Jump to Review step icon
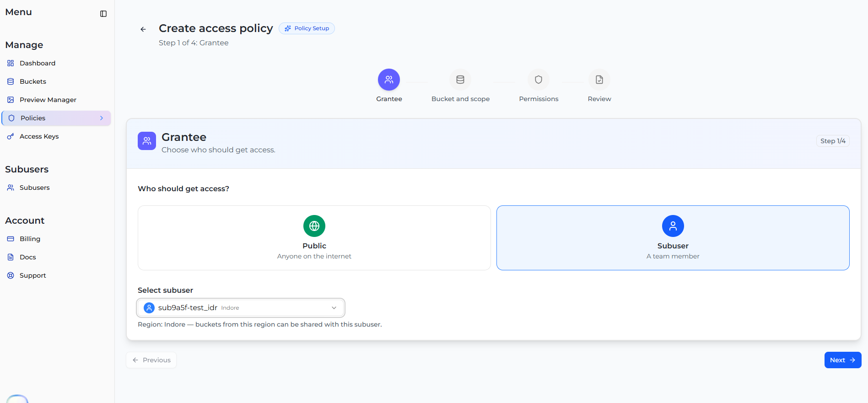 click(x=599, y=80)
